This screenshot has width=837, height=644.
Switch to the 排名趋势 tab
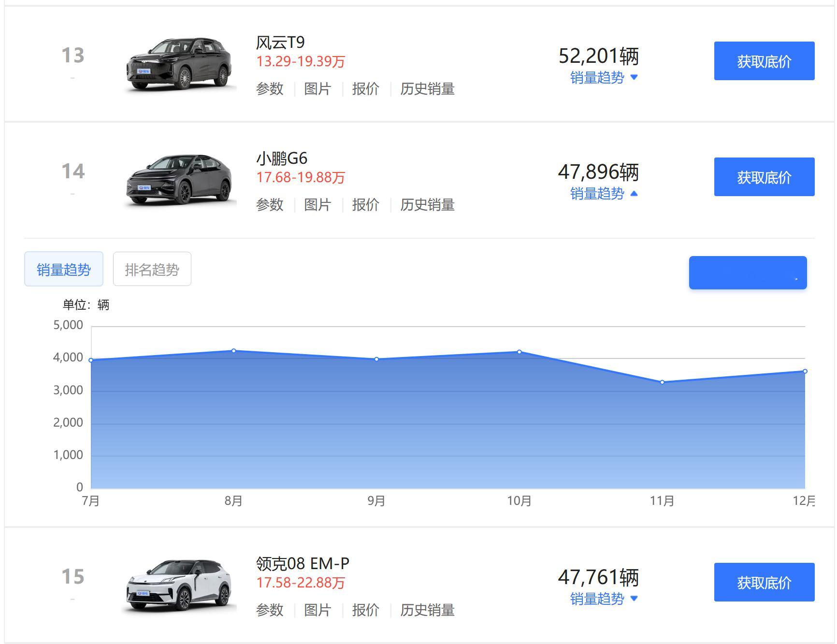(152, 269)
